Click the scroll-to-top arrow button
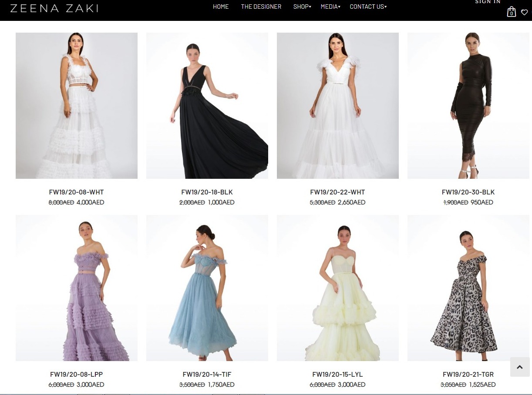This screenshot has width=532, height=395. [x=519, y=367]
